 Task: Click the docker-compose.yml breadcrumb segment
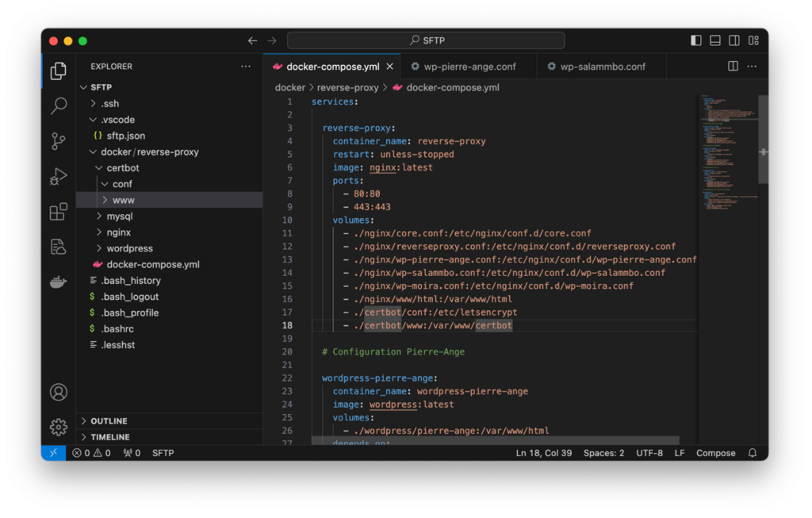click(x=446, y=87)
